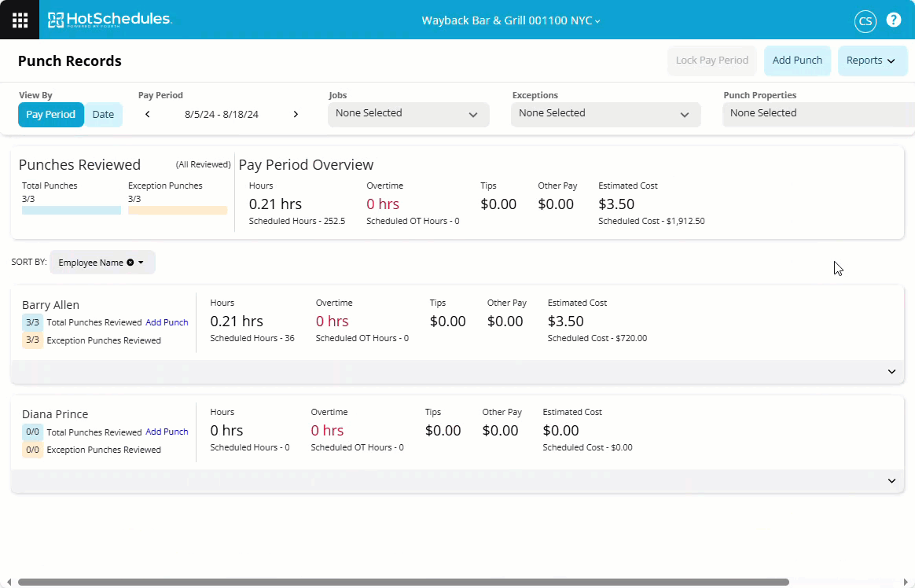Click Add Punch link for Diana Prince
The width and height of the screenshot is (915, 588).
(167, 432)
